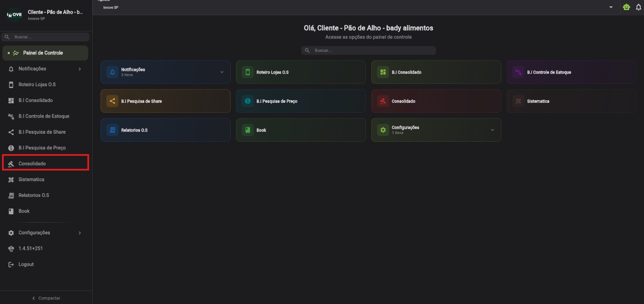
Task: Click the sidebar B.I Pesquisa de Preço dollar icon
Action: (11, 148)
